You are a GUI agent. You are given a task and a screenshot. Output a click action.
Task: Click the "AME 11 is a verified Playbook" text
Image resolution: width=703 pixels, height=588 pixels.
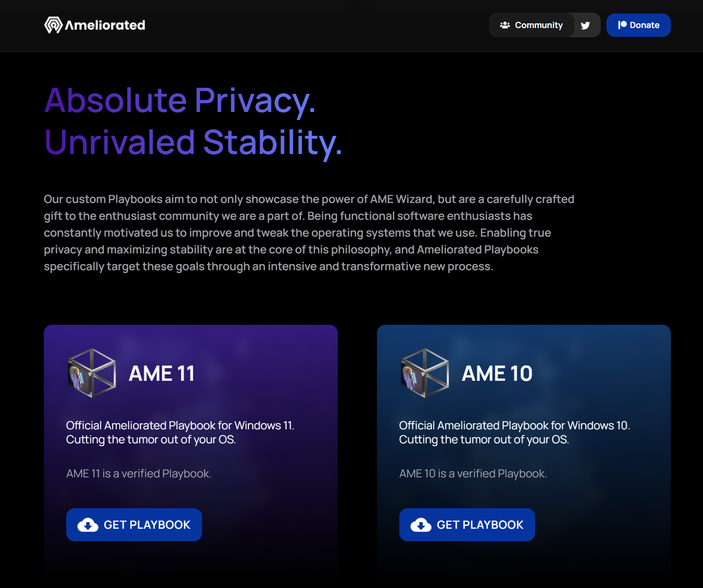point(139,474)
